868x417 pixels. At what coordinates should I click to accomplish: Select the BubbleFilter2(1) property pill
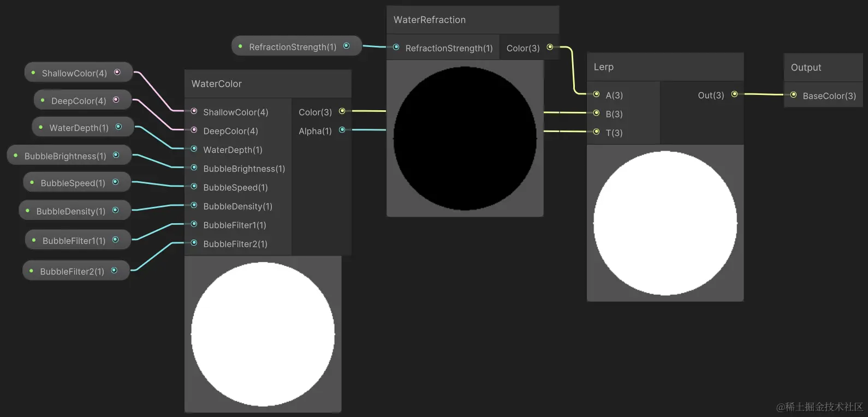[x=76, y=271]
